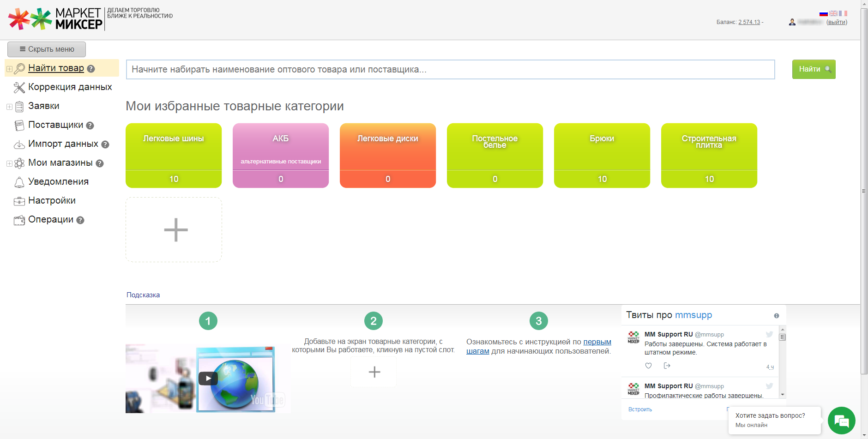
Task: Click the user profile icon
Action: (x=792, y=22)
